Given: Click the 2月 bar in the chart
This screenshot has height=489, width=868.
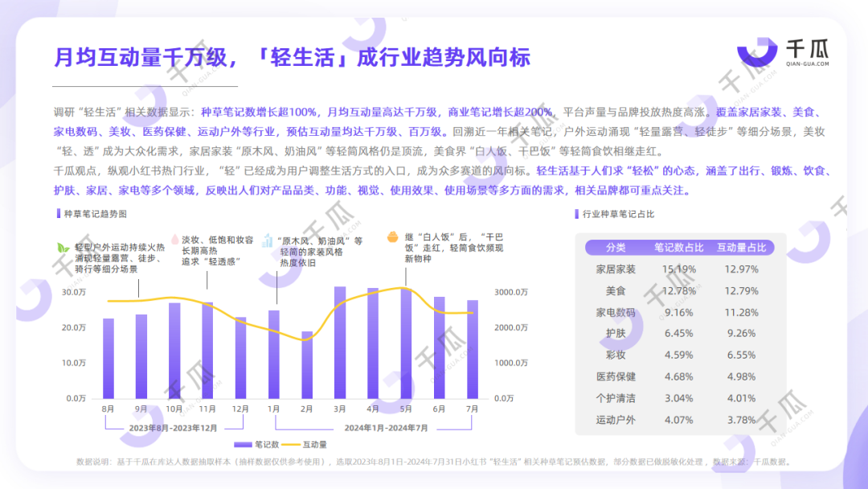Looking at the screenshot, I should pyautogui.click(x=307, y=365).
